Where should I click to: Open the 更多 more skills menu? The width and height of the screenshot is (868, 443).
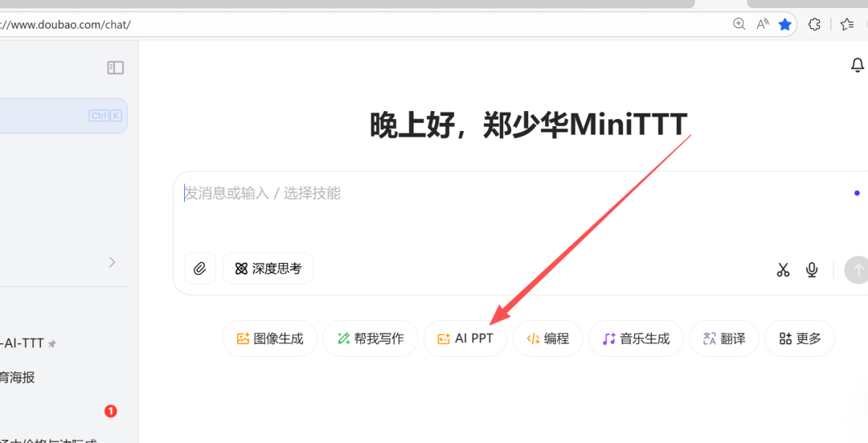800,338
